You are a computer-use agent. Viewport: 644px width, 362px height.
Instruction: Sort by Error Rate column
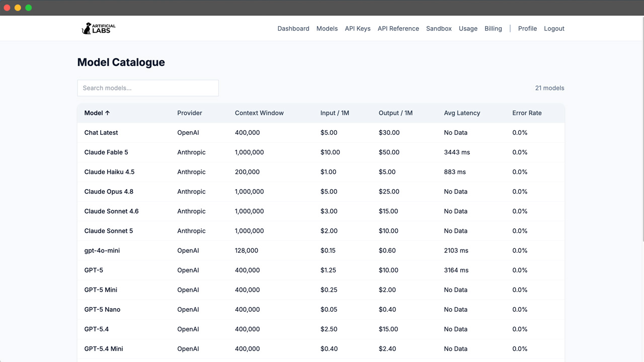527,113
